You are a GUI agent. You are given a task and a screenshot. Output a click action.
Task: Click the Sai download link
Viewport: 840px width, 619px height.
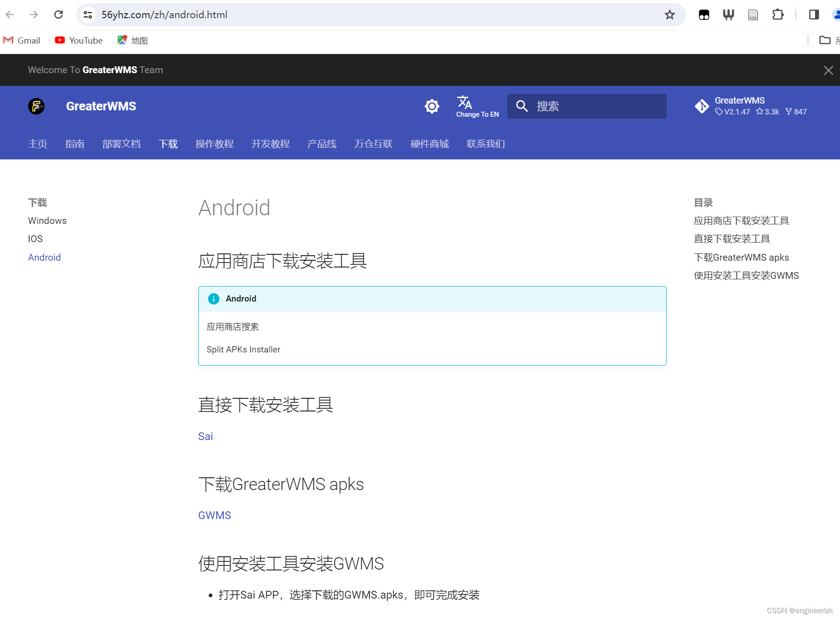pyautogui.click(x=206, y=436)
